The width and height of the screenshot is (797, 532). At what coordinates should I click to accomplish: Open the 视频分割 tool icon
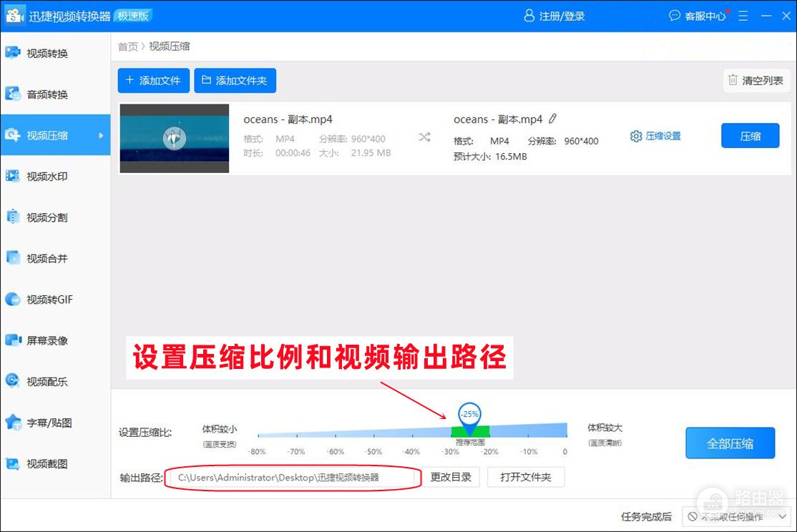(x=13, y=217)
